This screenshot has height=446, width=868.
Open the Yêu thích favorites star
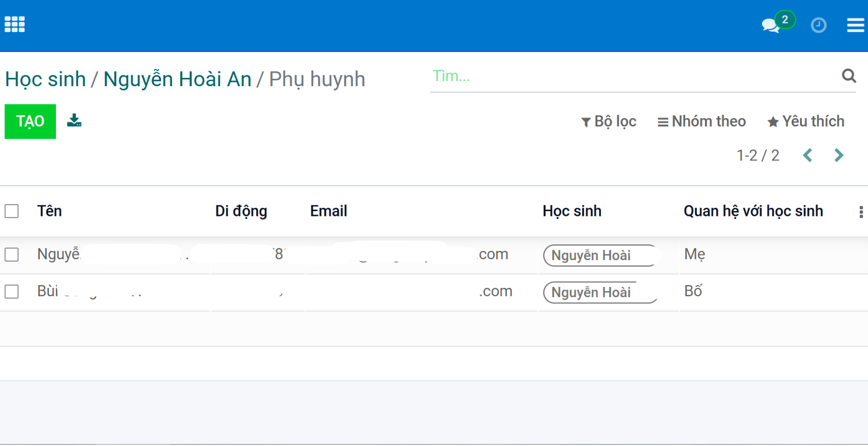tap(805, 121)
